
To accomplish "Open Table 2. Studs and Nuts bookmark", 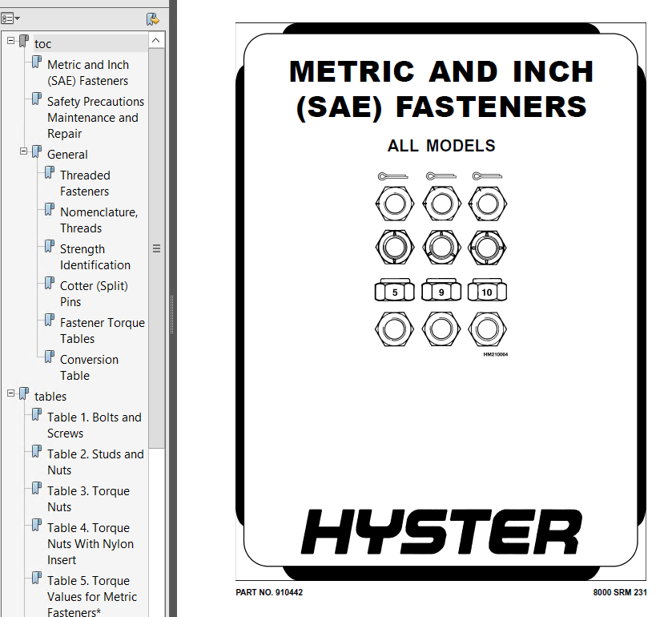I will click(95, 462).
